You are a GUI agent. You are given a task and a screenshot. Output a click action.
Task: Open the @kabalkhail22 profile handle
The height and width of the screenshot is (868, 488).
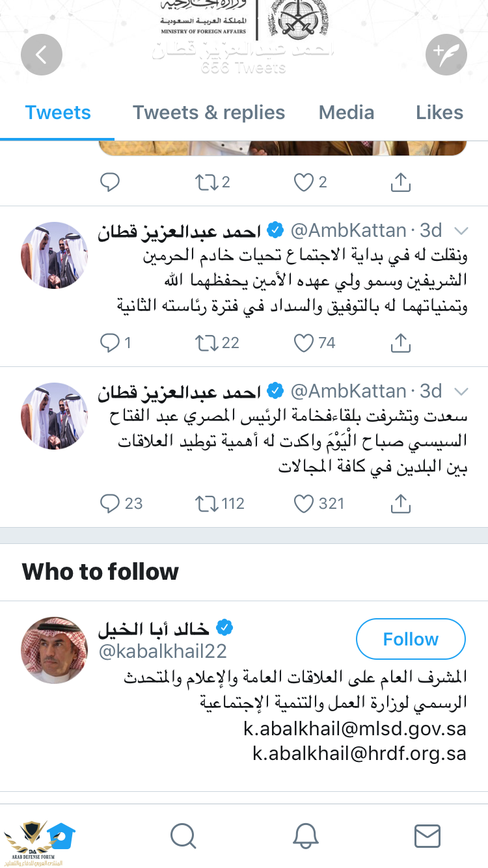(163, 652)
